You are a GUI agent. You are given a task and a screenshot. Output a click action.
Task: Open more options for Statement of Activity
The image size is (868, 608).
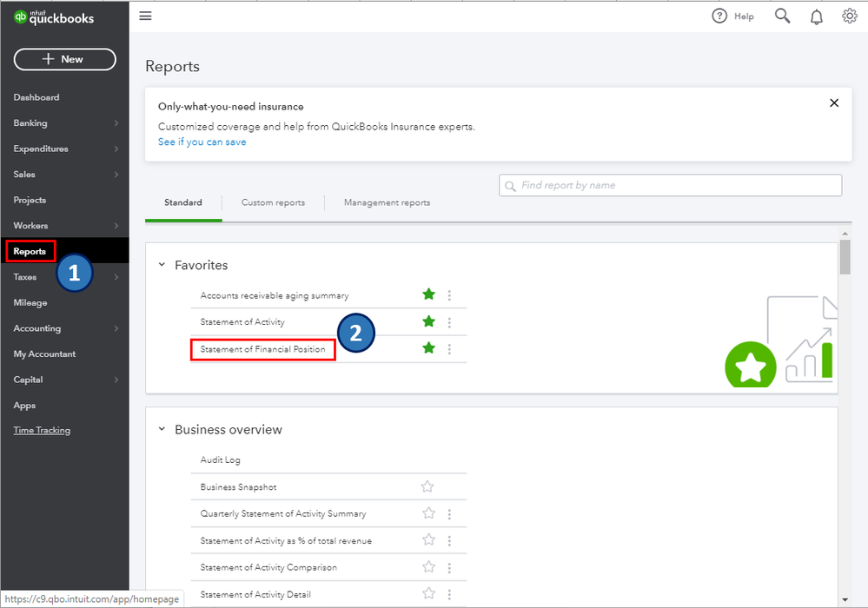click(x=449, y=322)
